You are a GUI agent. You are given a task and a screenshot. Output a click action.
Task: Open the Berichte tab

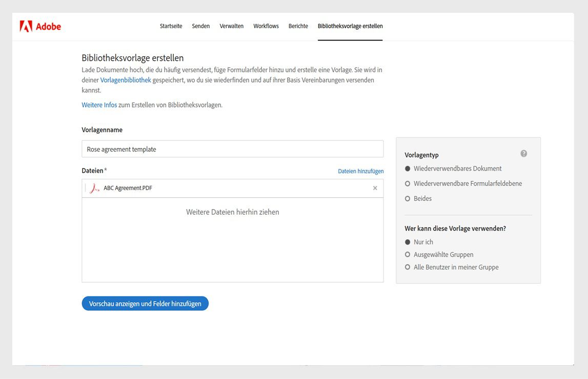point(298,26)
